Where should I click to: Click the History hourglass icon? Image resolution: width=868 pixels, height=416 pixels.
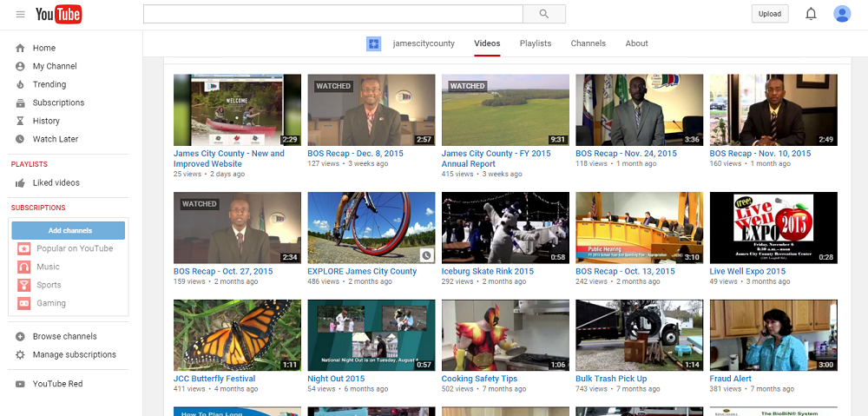click(x=21, y=121)
